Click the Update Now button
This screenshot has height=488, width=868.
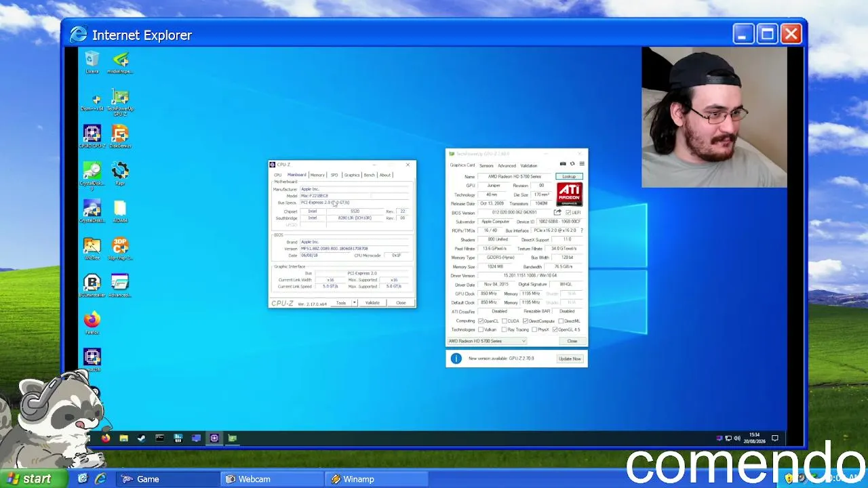pos(570,359)
